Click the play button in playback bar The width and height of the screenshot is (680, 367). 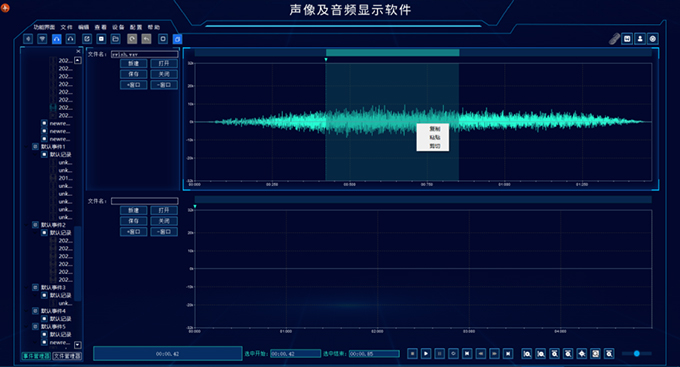426,354
